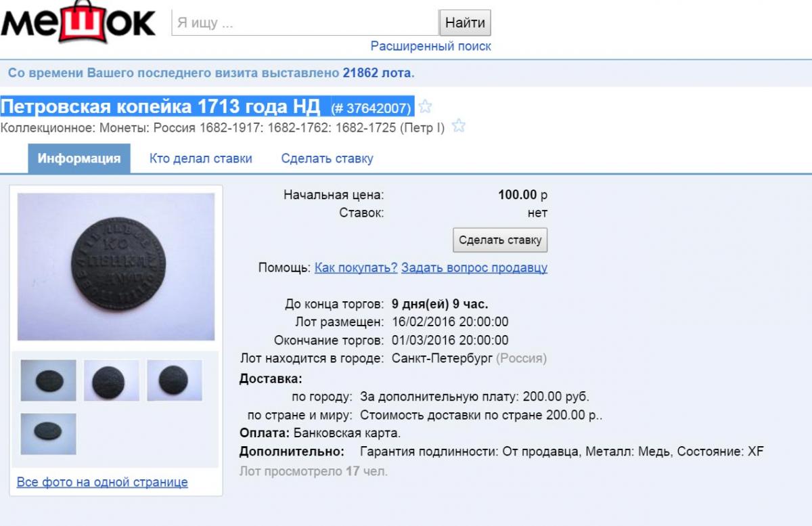Switch to the 'Информация' tab
The width and height of the screenshot is (812, 526).
coord(79,158)
